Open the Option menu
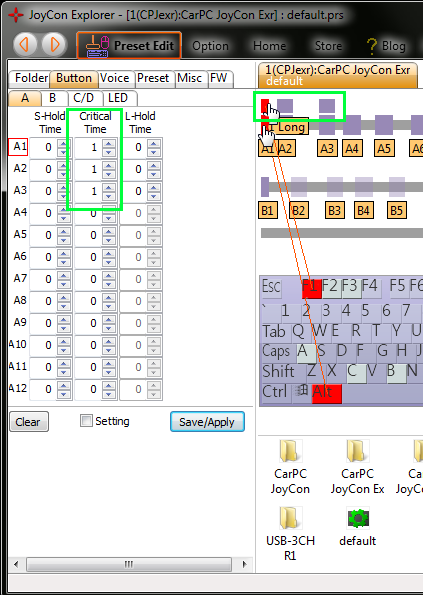423x595 pixels. coord(210,46)
